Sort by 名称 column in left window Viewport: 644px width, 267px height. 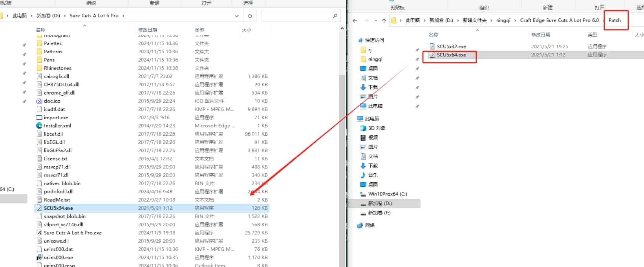pyautogui.click(x=40, y=30)
